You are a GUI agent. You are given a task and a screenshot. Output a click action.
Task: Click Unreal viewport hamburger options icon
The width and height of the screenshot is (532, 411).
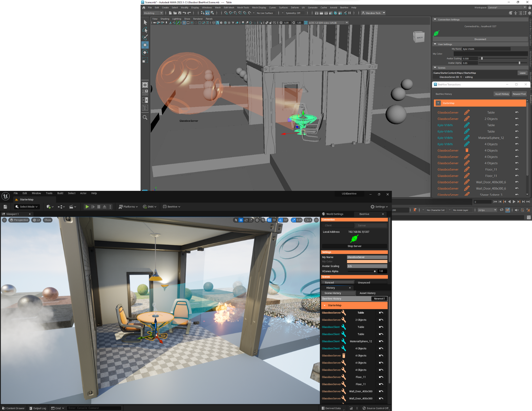(4, 220)
